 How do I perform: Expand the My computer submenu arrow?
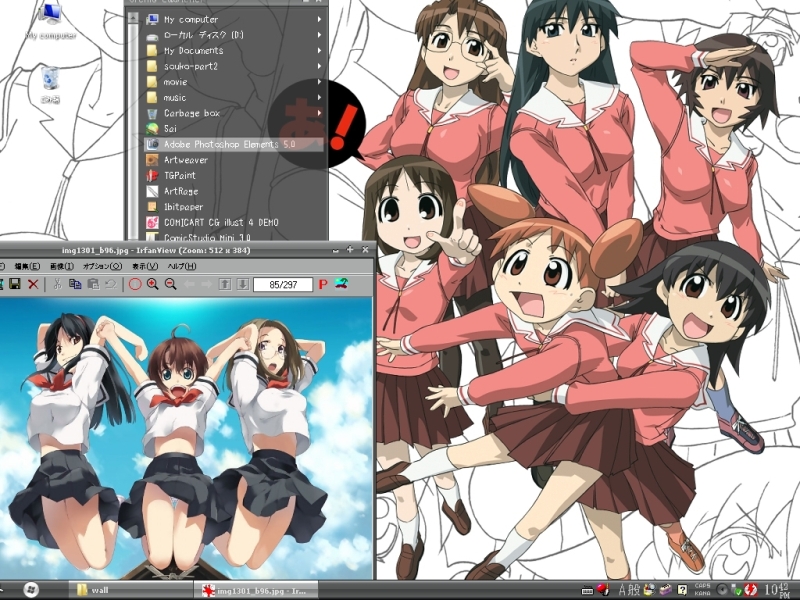(x=319, y=19)
